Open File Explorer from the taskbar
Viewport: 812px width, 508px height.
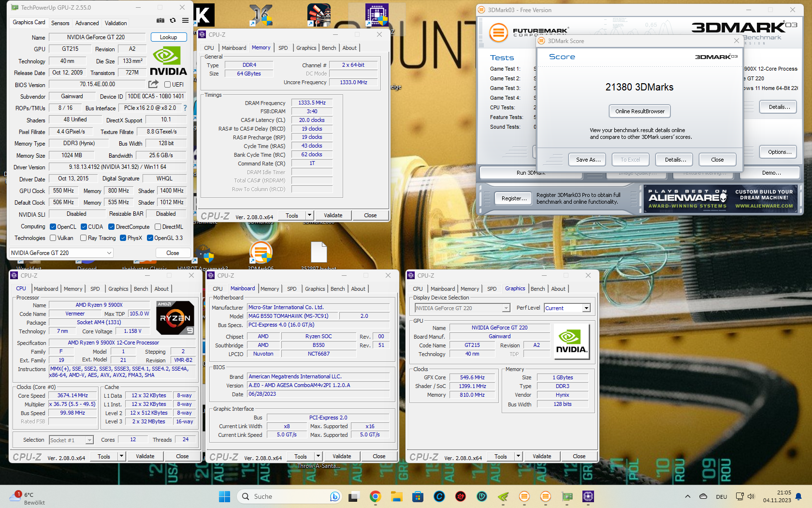pyautogui.click(x=397, y=496)
